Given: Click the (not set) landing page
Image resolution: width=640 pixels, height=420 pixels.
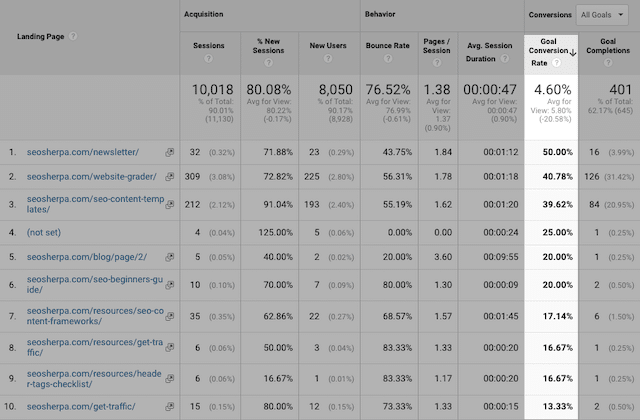Looking at the screenshot, I should point(44,232).
